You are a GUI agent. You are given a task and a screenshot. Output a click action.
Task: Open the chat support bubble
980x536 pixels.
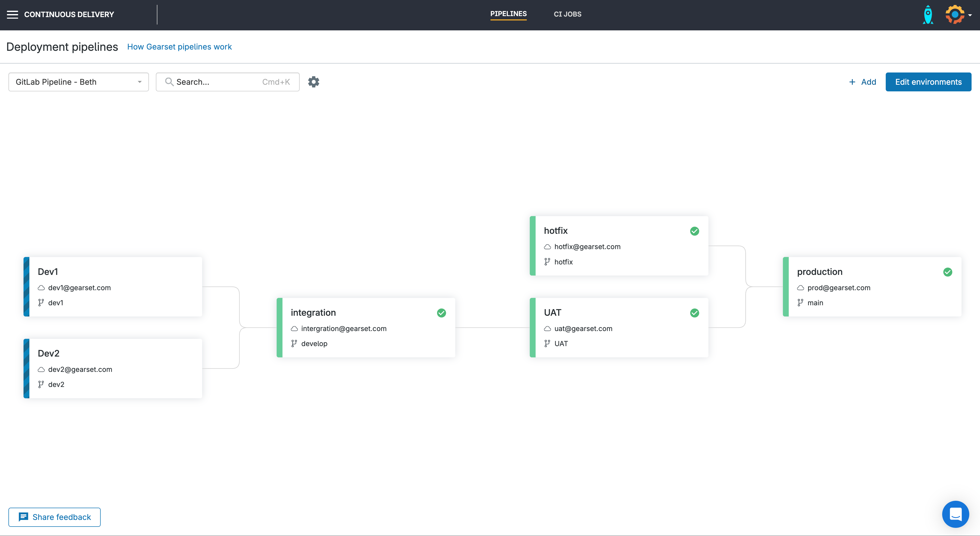(955, 514)
